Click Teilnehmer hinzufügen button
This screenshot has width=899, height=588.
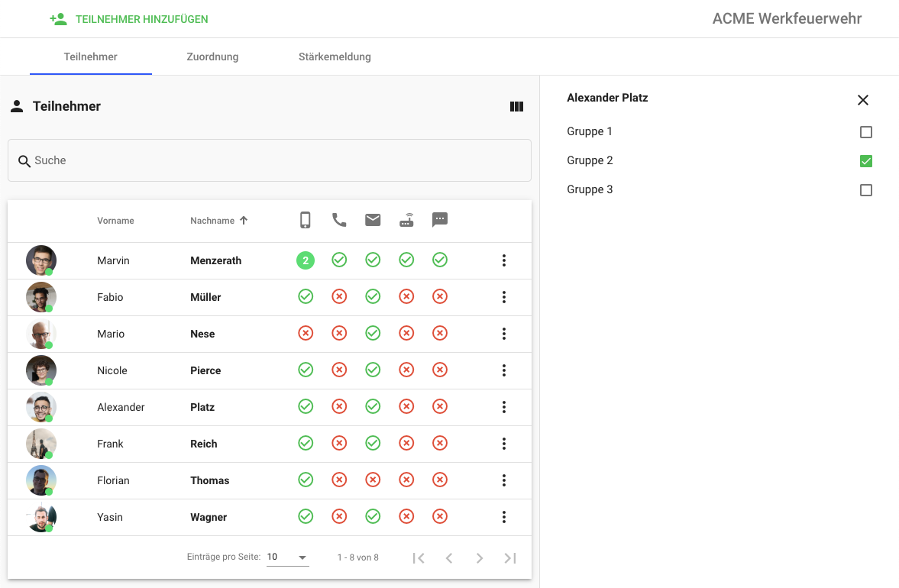click(129, 19)
